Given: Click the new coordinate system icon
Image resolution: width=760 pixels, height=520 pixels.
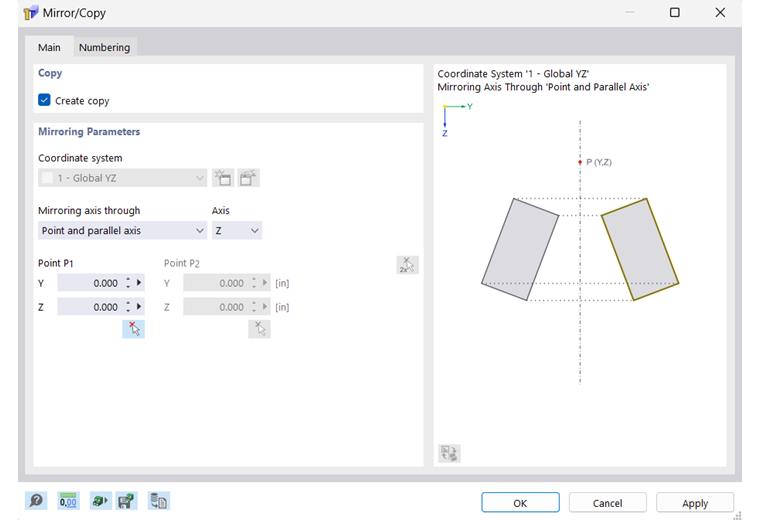Looking at the screenshot, I should tap(223, 178).
